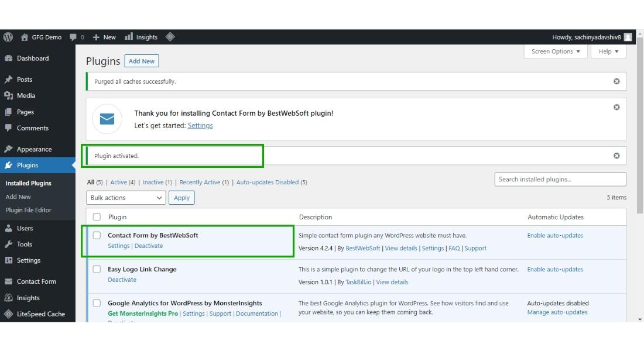Open the comments bubble icon in admin bar
This screenshot has width=644, height=351.
[73, 37]
